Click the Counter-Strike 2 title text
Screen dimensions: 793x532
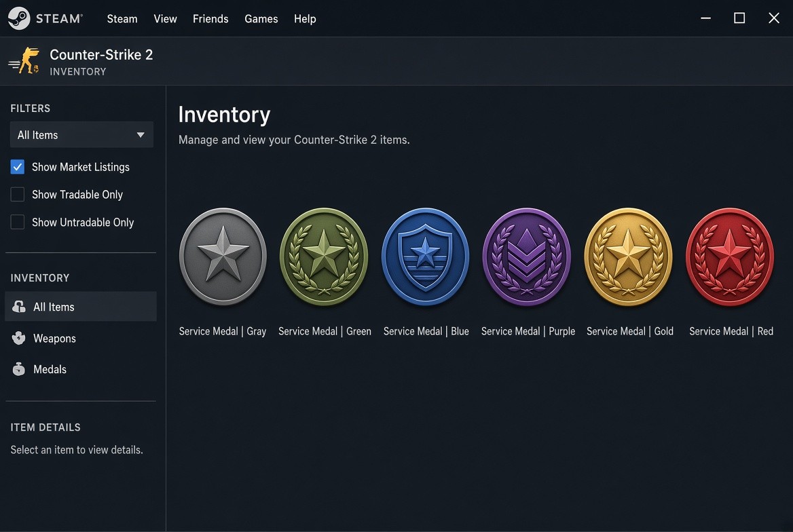pos(101,54)
